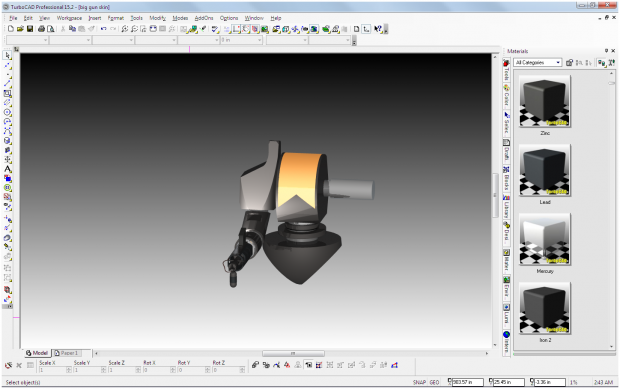Select the Mercury material thumbnail
The width and height of the screenshot is (620, 389).
(544, 239)
